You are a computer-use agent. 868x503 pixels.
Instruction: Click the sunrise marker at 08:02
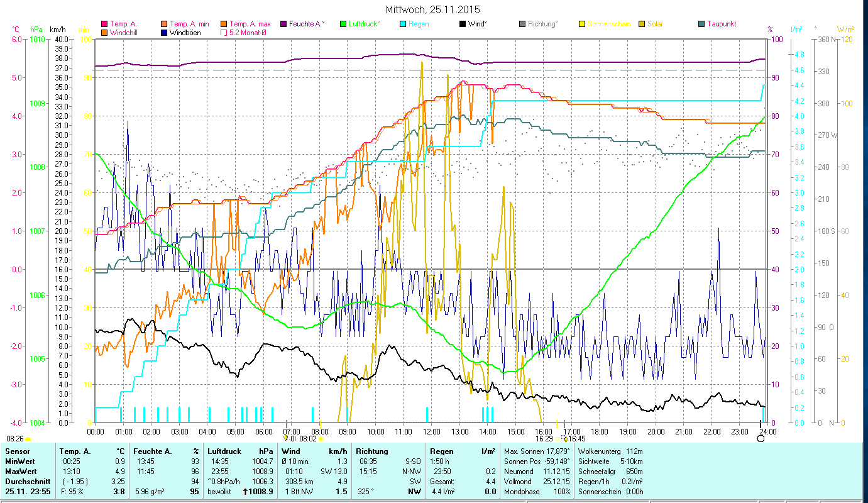[x=321, y=439]
